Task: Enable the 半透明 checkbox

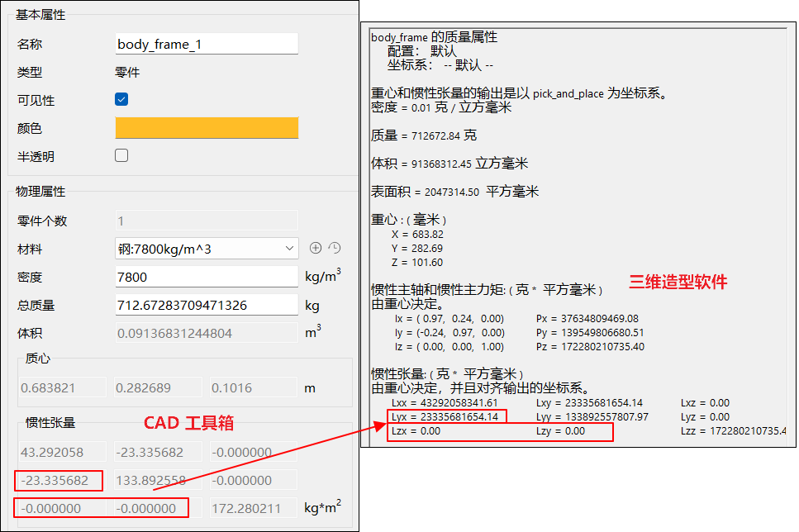Action: coord(121,155)
